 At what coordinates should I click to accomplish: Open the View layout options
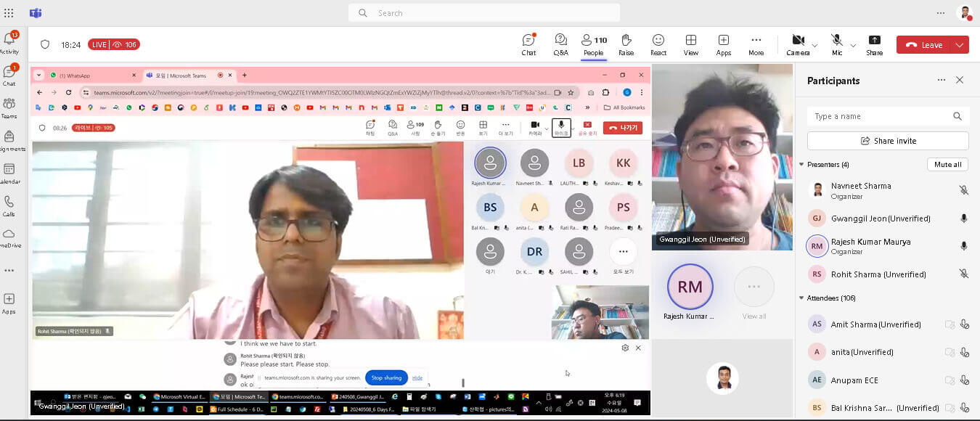click(691, 44)
